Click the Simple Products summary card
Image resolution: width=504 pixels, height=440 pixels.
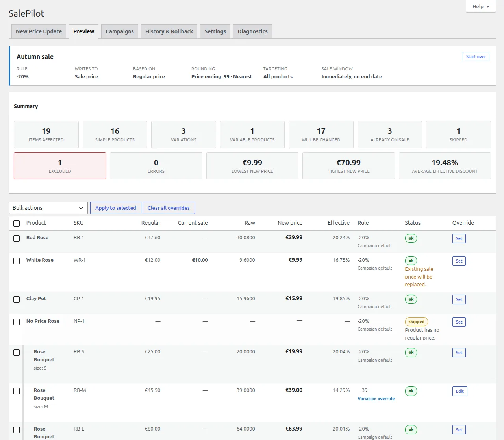115,135
